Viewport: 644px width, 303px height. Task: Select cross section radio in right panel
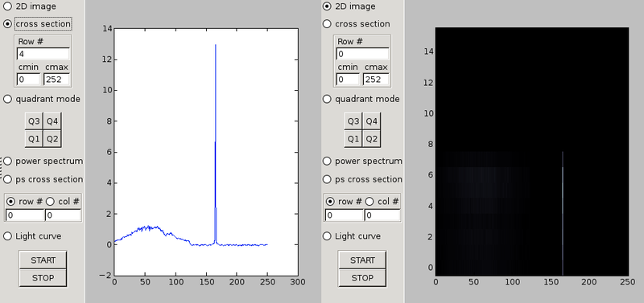point(327,24)
